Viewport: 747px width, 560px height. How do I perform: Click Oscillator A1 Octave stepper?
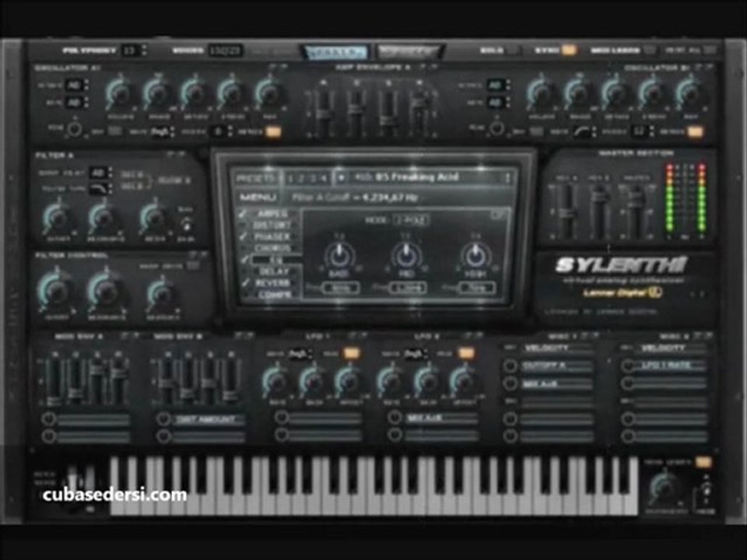(x=86, y=85)
